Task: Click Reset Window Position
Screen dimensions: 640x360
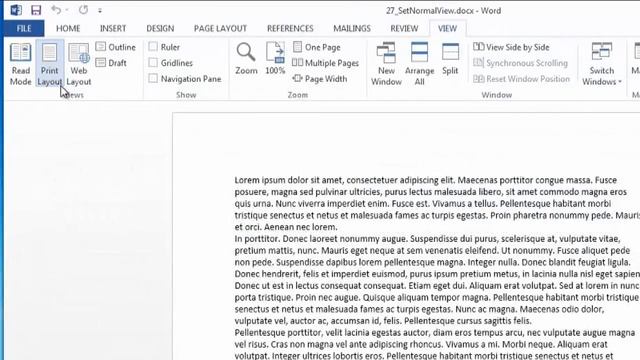Action: pos(521,79)
